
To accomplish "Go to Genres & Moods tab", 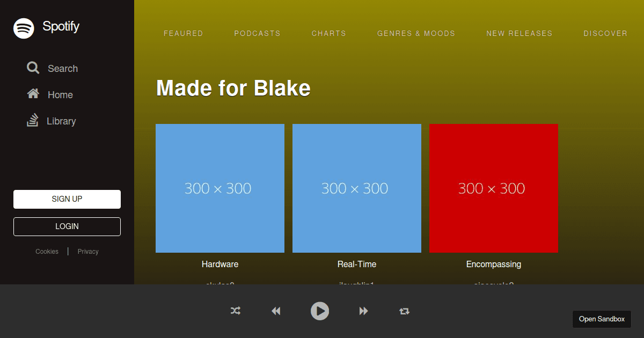I will (x=416, y=33).
